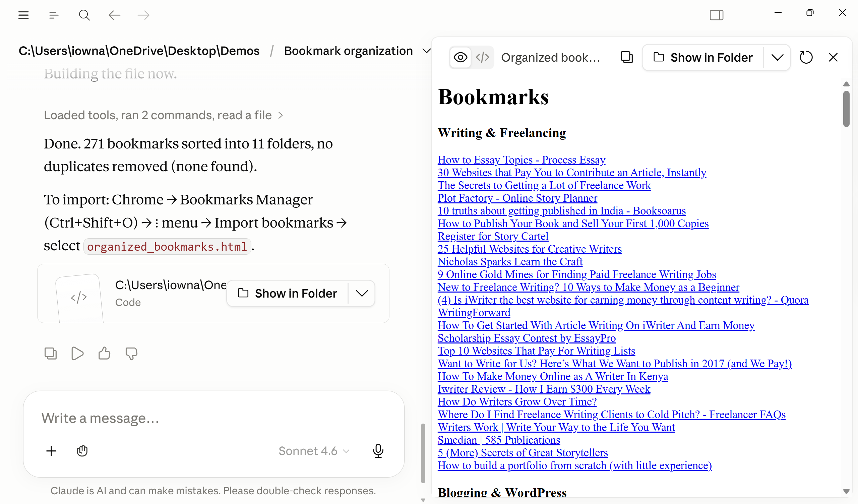Open the hamburger main menu

[23, 15]
